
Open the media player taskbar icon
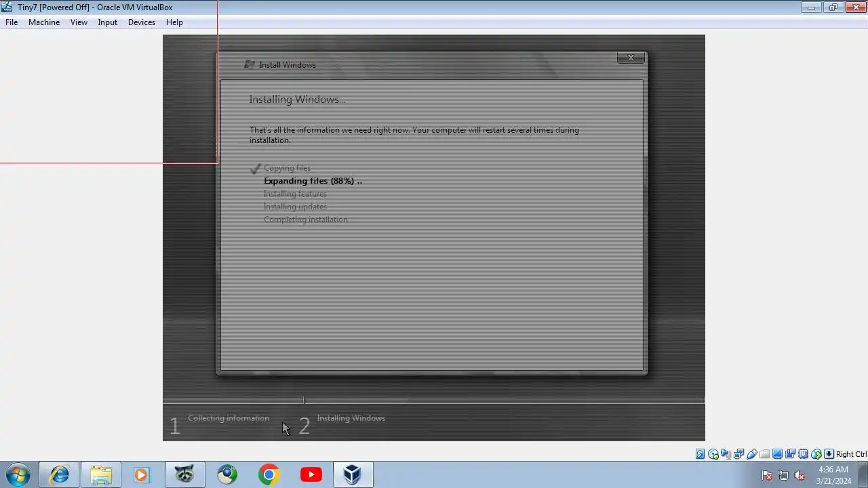click(141, 475)
